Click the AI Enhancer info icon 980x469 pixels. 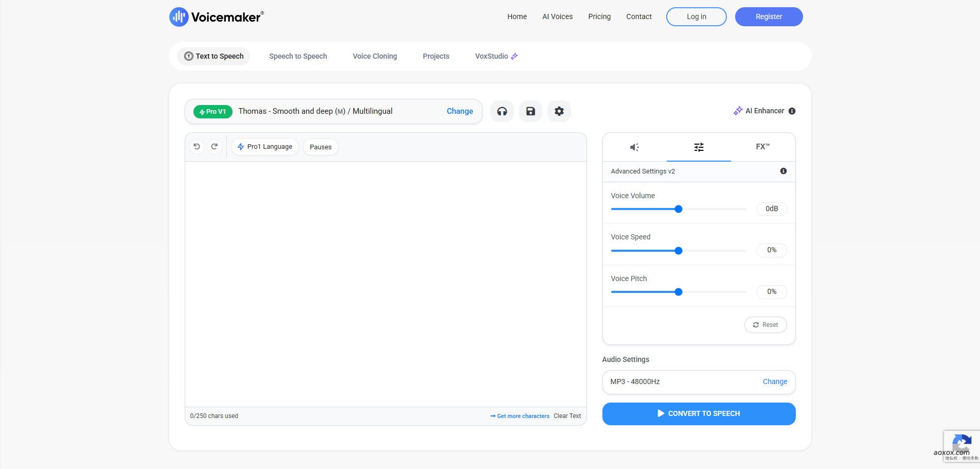792,111
